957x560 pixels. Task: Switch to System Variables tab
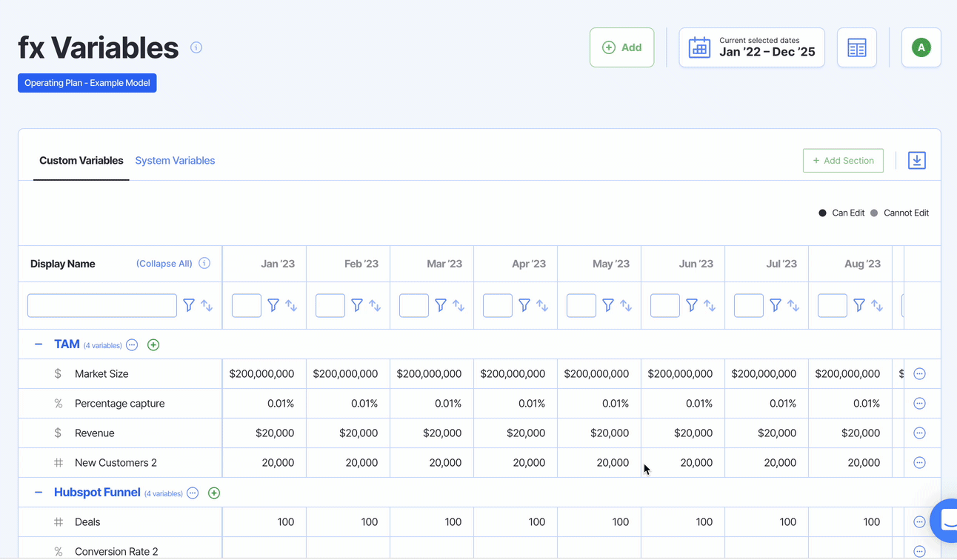[175, 161]
